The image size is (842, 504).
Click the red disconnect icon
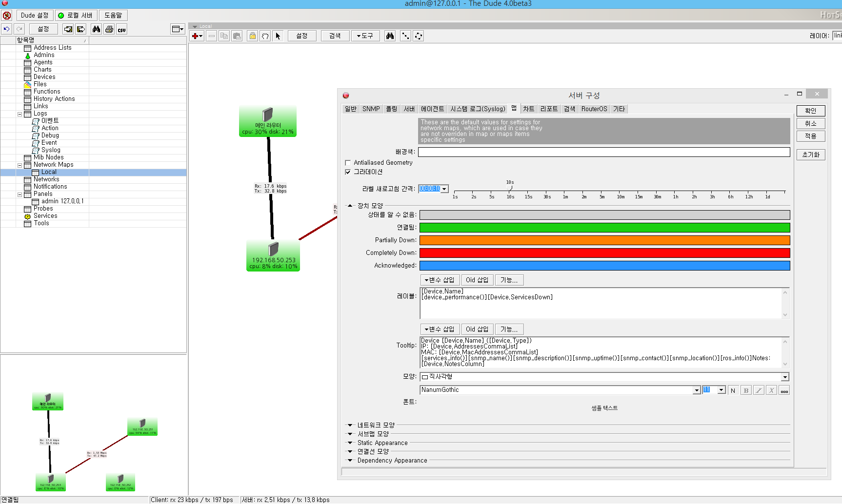click(7, 16)
